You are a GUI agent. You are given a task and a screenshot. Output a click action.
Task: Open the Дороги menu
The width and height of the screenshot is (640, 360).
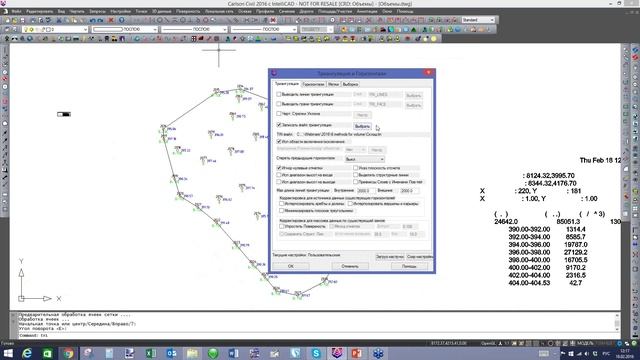tap(307, 11)
